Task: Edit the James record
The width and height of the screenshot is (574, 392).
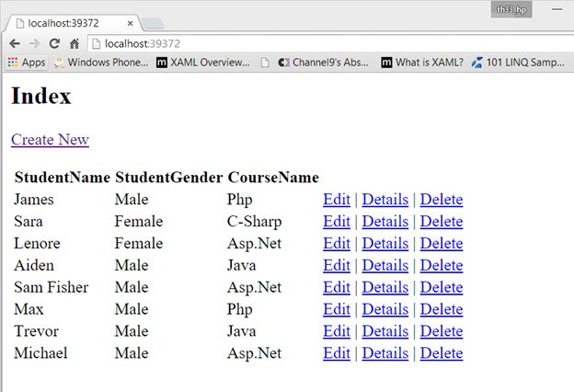Action: 337,200
